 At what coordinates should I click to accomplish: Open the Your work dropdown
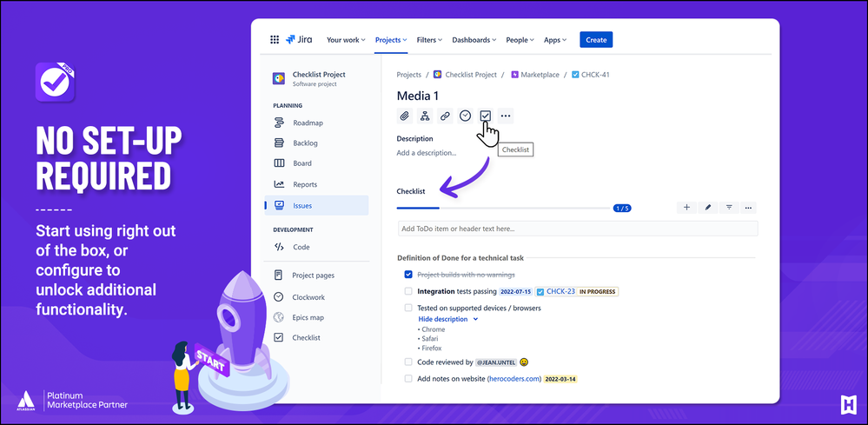346,40
